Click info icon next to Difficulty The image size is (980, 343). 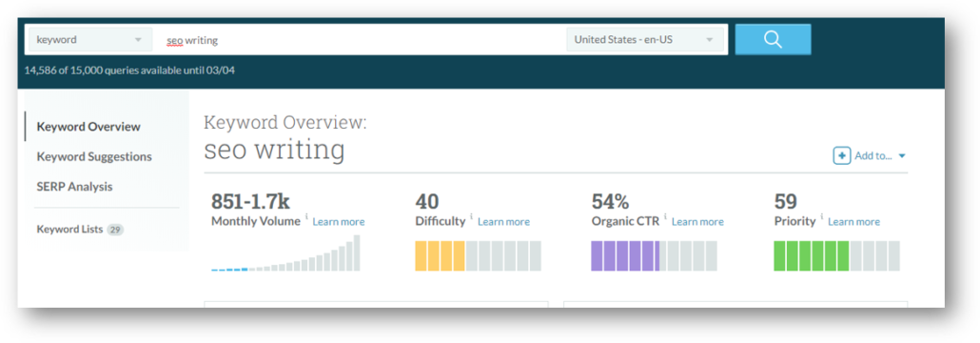(x=471, y=217)
